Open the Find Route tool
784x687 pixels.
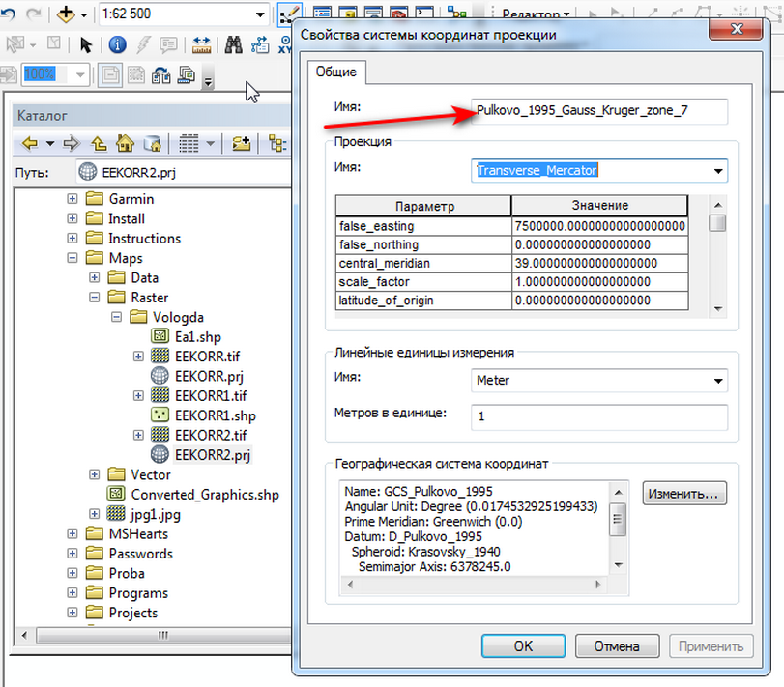[x=260, y=45]
